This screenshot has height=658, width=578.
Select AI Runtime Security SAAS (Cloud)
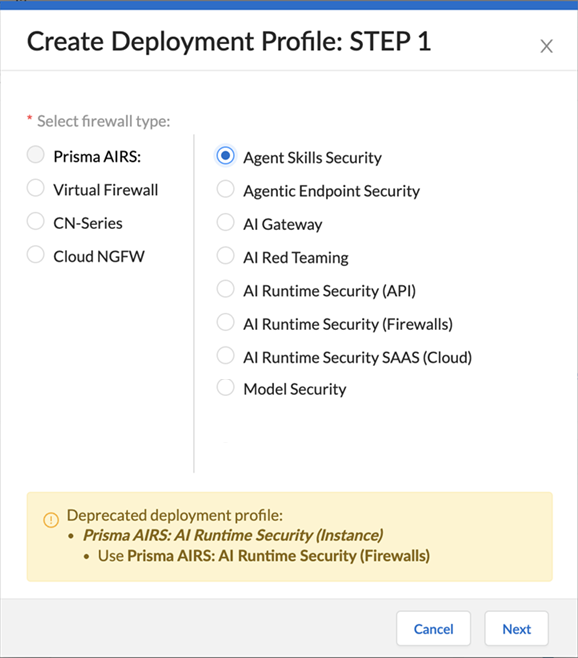pos(225,355)
